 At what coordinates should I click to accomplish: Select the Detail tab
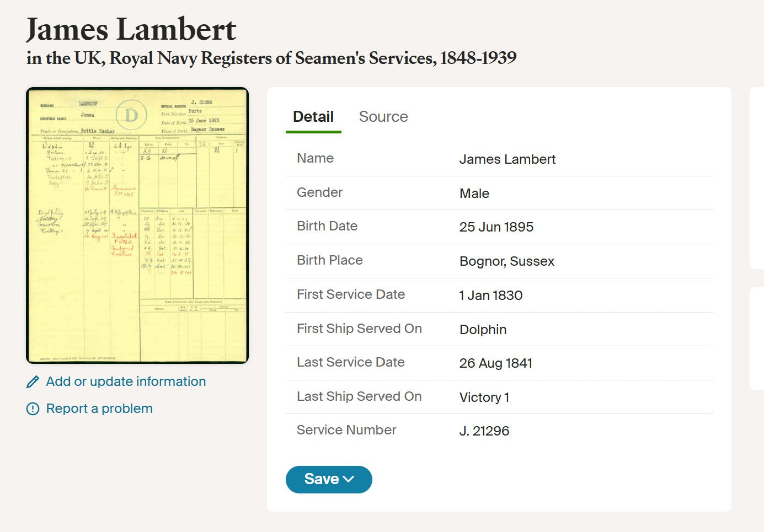[313, 117]
